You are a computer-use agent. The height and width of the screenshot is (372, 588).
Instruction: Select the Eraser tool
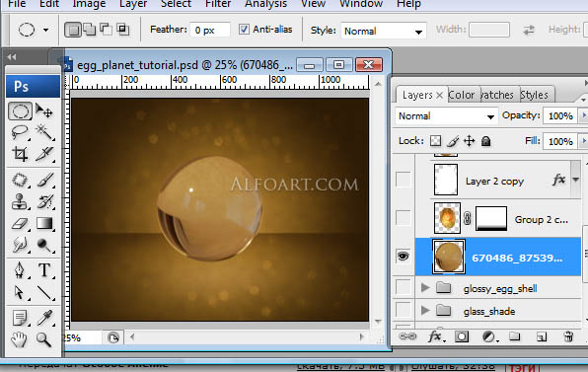point(20,224)
